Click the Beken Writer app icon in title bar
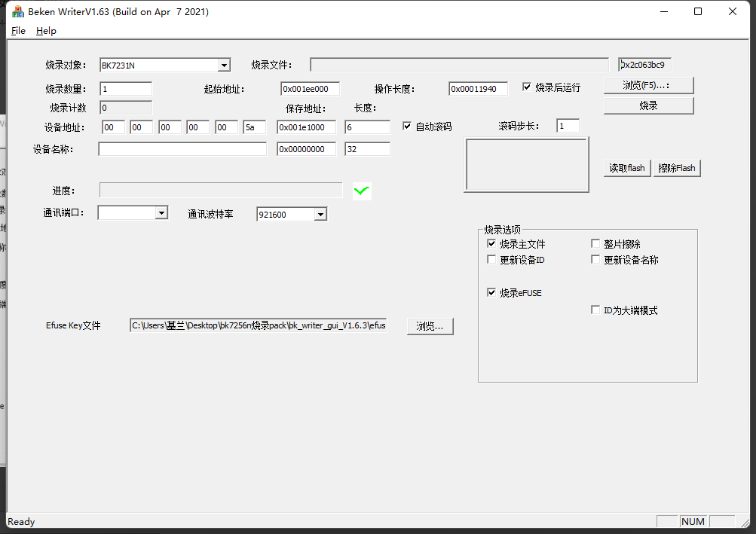 click(x=18, y=11)
